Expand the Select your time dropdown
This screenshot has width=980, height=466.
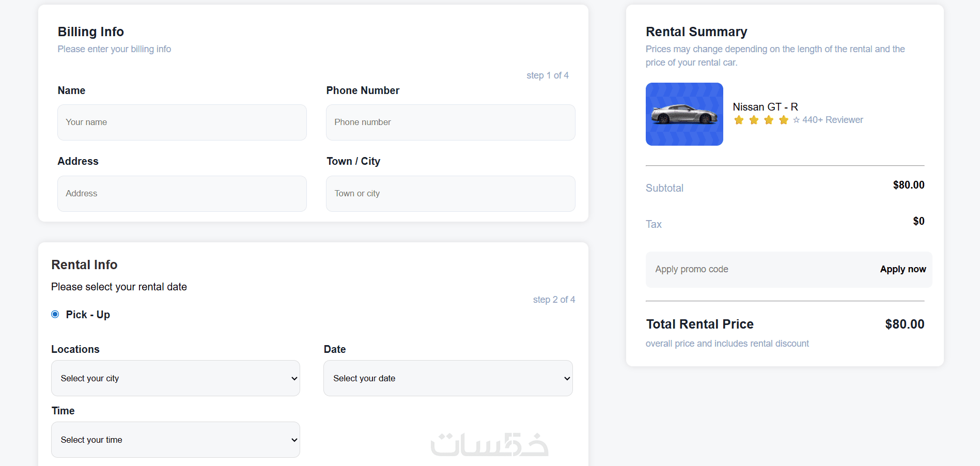(x=176, y=440)
